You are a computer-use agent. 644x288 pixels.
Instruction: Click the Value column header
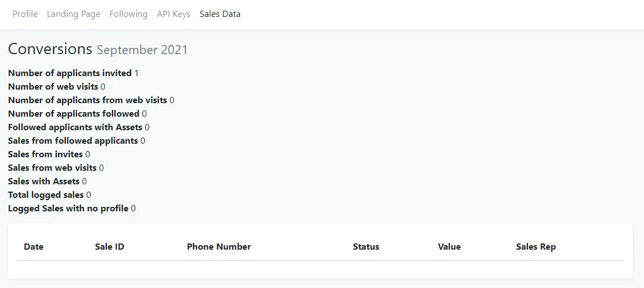(x=449, y=247)
